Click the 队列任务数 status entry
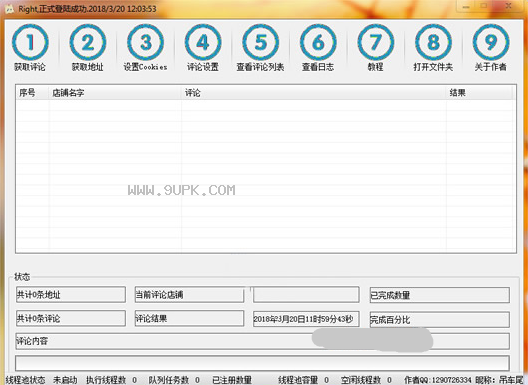Viewport: 528px width, 385px height. [x=174, y=380]
